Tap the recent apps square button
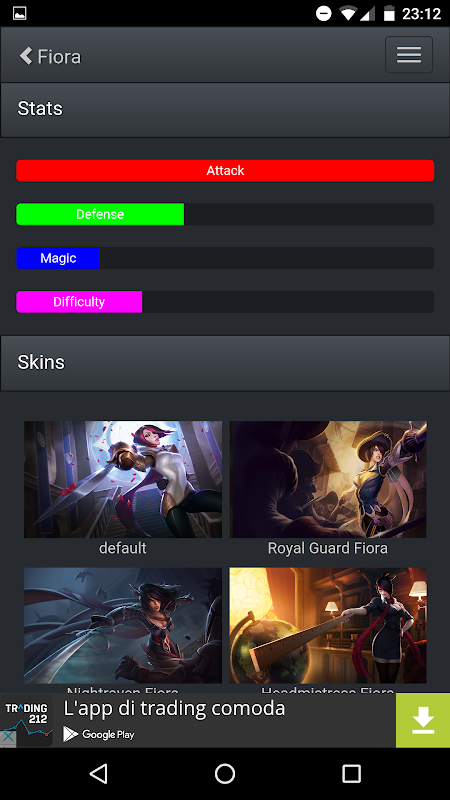 [351, 773]
